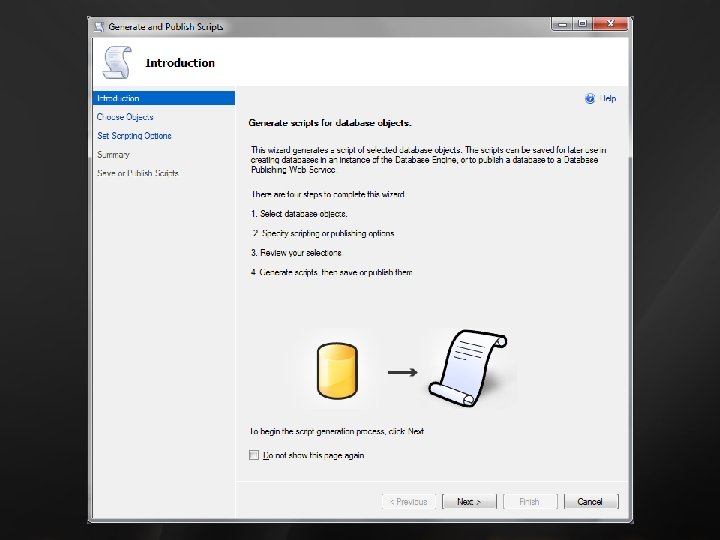Image resolution: width=720 pixels, height=540 pixels.
Task: Close the Generate and Publish Scripts window
Action: tap(610, 24)
